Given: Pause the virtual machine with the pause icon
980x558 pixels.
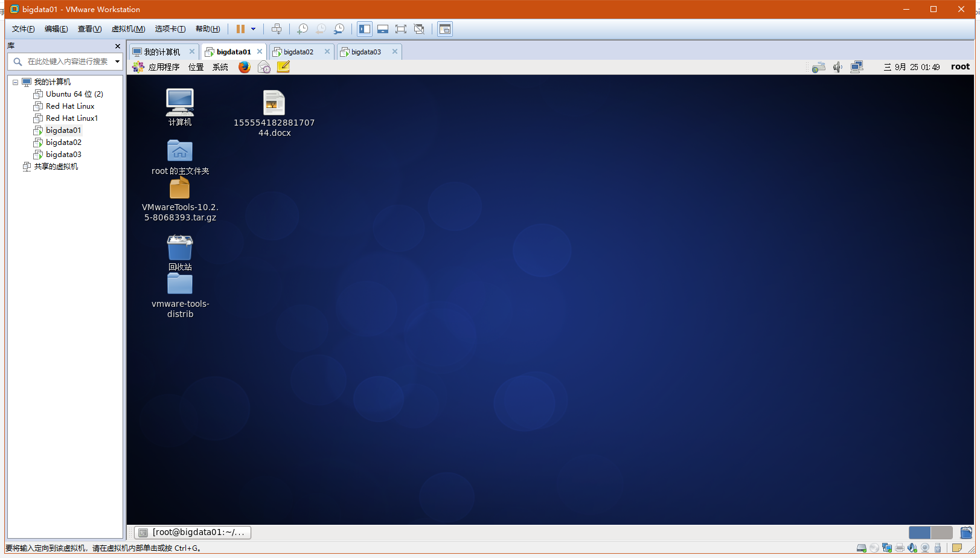Looking at the screenshot, I should click(x=240, y=29).
